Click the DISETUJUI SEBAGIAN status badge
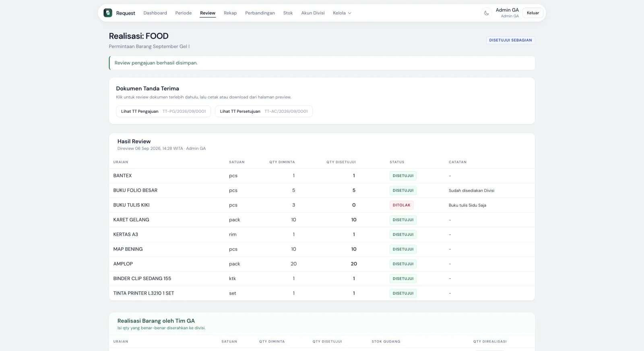Viewport: 644px width, 351px height. [510, 40]
